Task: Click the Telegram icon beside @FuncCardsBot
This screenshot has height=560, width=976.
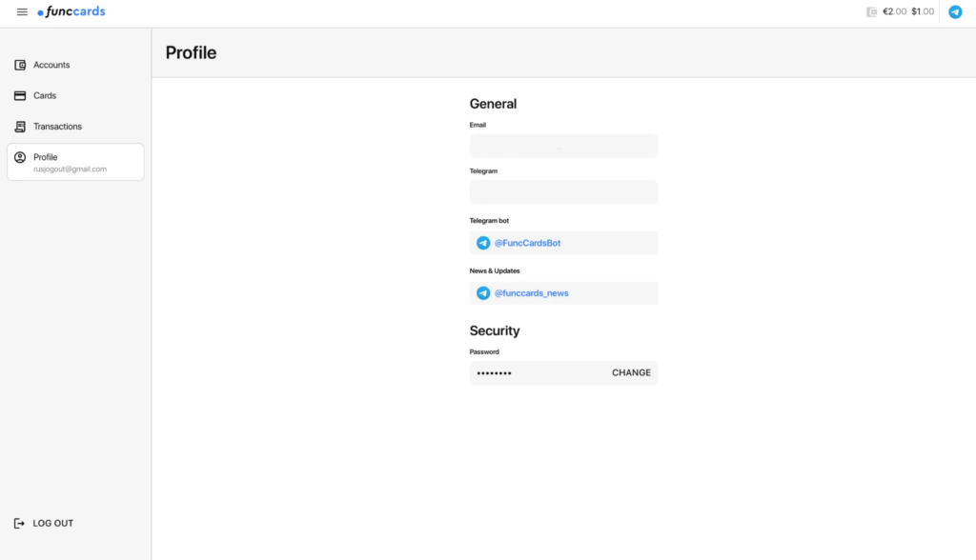Action: (x=483, y=243)
